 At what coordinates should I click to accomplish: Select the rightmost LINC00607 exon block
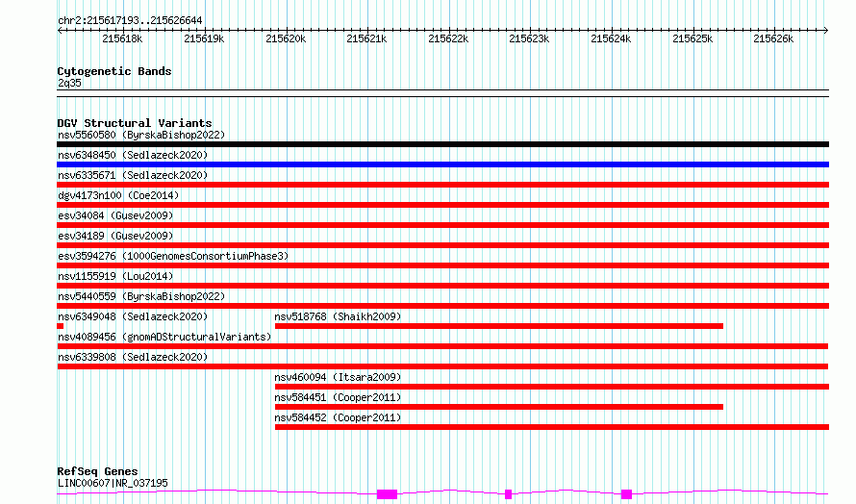coord(627,494)
